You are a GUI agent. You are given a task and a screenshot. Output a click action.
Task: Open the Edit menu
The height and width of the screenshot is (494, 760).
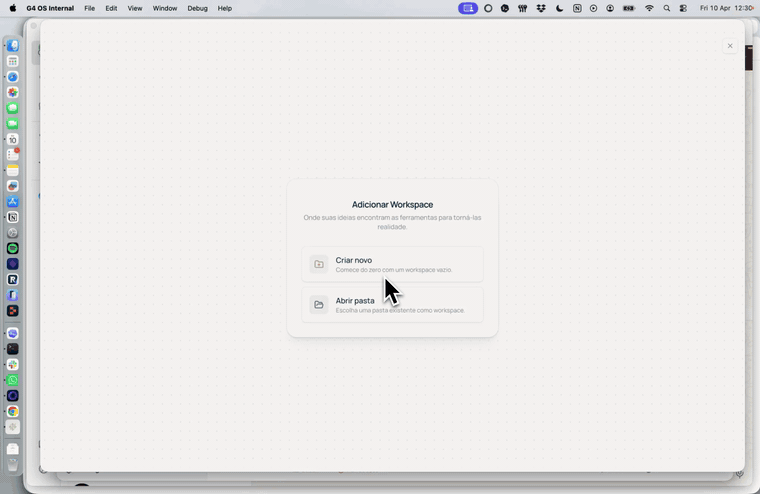111,8
